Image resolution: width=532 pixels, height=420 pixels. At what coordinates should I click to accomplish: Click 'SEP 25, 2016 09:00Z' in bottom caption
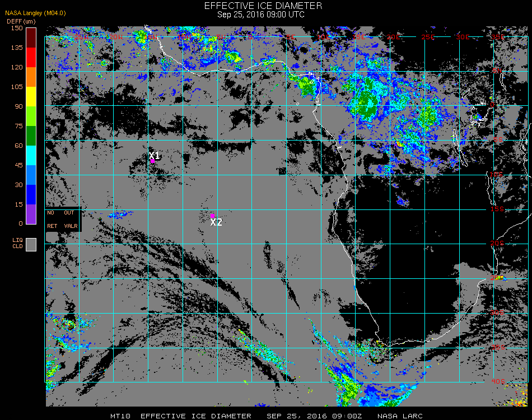314,416
